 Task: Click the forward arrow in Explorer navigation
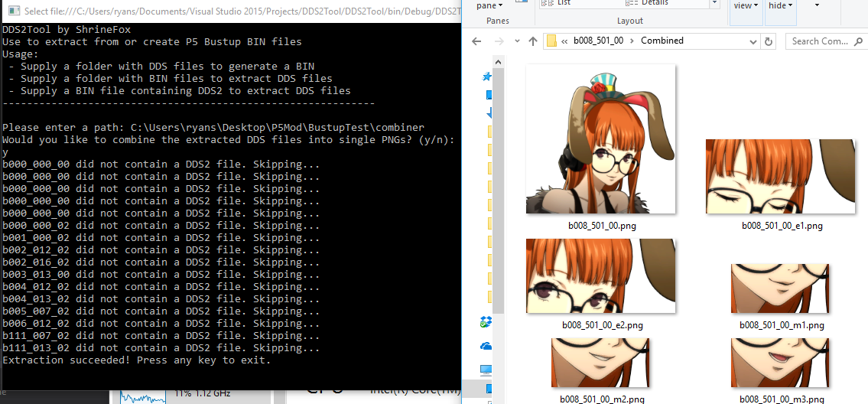pyautogui.click(x=498, y=41)
